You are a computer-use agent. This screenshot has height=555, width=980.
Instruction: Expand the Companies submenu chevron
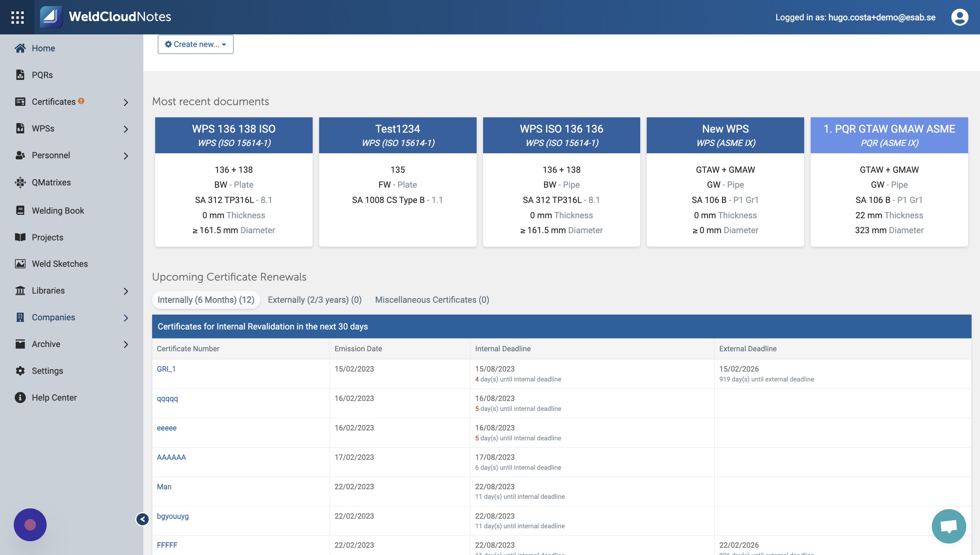tap(126, 318)
